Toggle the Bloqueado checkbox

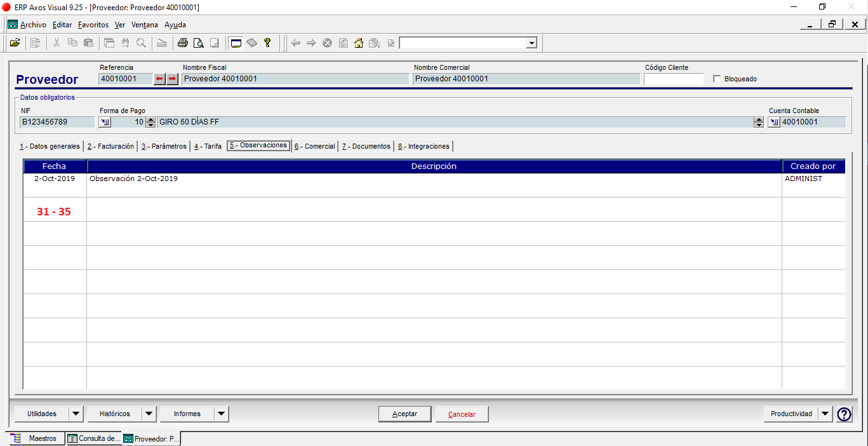click(x=718, y=79)
